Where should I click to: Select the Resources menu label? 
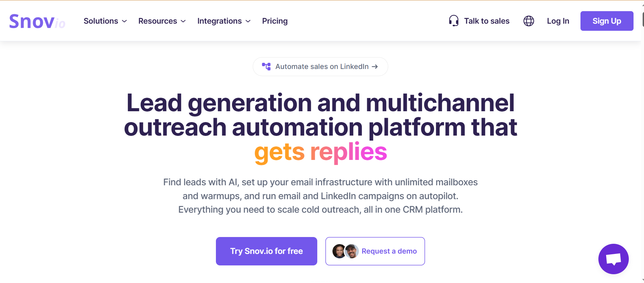pyautogui.click(x=157, y=21)
